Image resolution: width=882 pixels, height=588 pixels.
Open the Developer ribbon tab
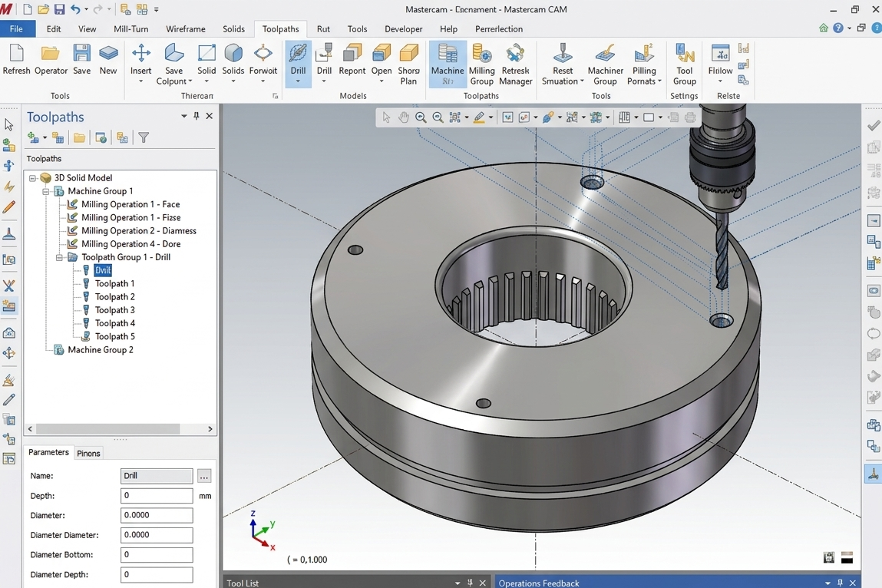(403, 28)
